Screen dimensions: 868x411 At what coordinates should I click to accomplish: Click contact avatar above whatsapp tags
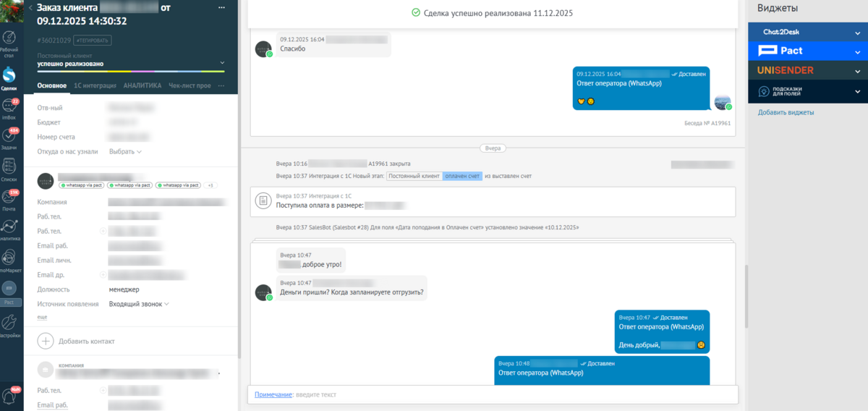(46, 181)
